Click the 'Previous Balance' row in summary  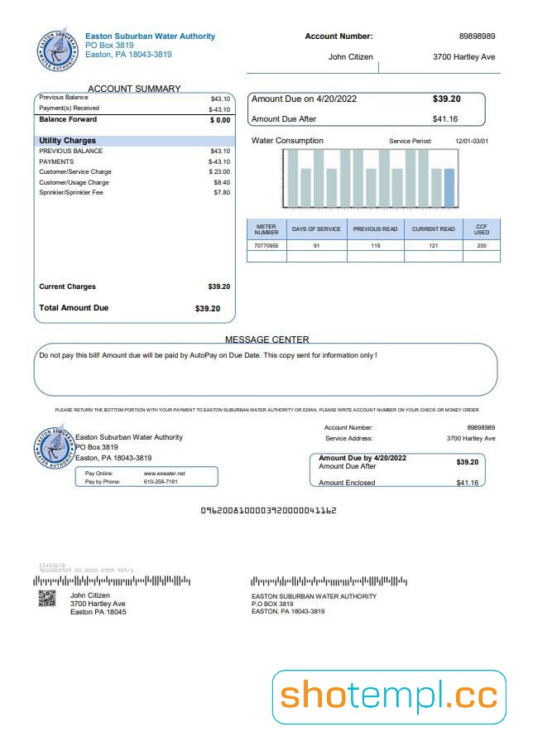click(x=134, y=98)
